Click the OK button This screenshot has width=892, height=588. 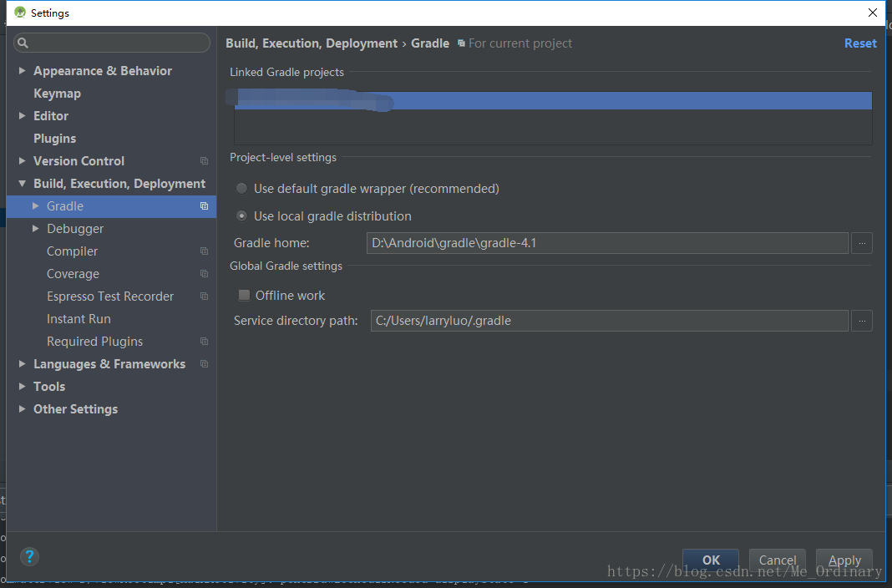point(711,560)
